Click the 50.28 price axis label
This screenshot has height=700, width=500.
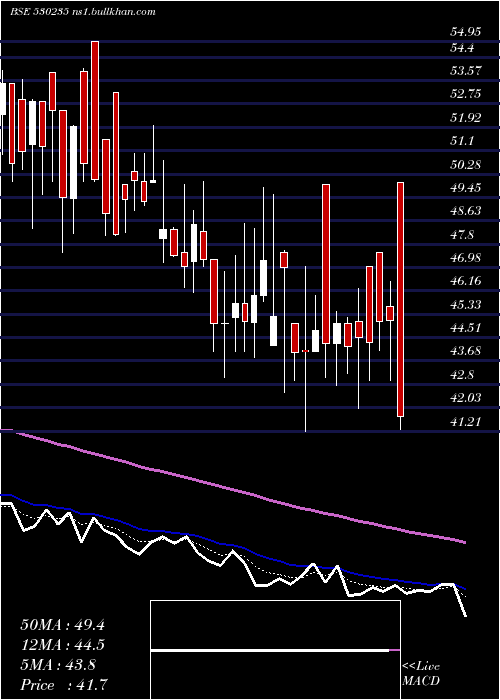(x=466, y=165)
